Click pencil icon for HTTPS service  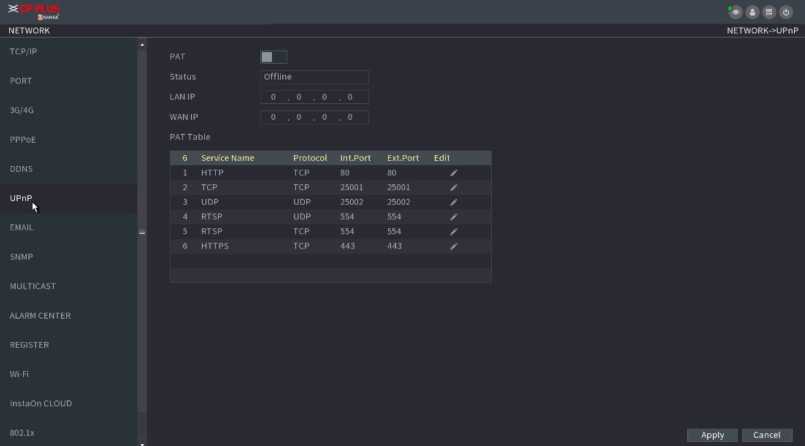coord(453,246)
